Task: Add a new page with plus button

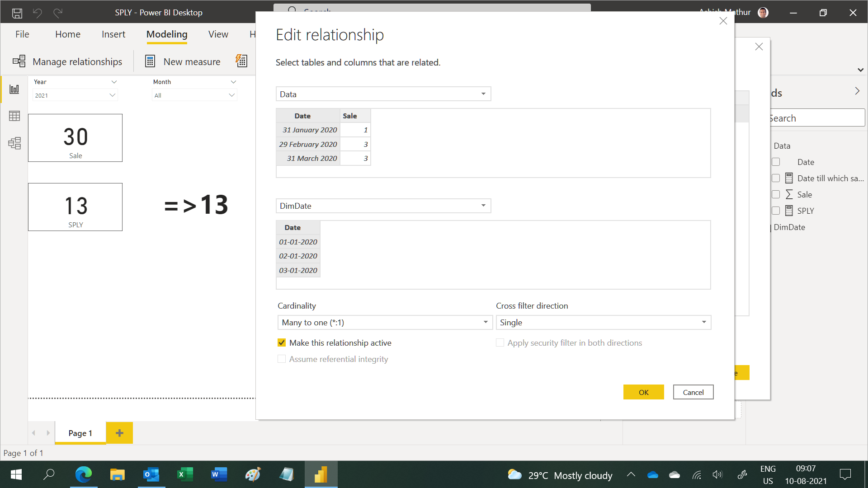Action: point(119,433)
